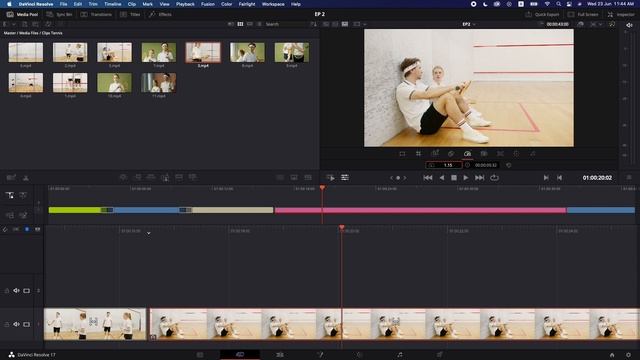Mute the viewer audio speaker
The image size is (640, 360).
pos(629,25)
